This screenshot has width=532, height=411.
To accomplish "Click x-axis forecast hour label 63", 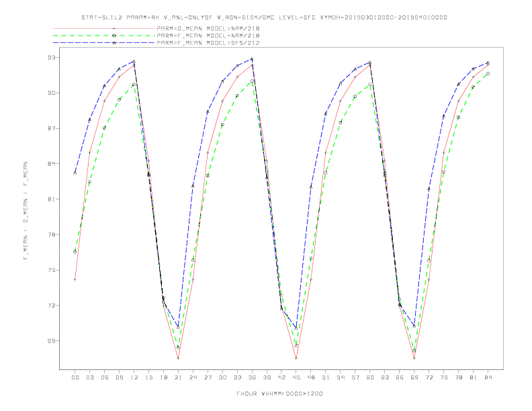I will click(385, 377).
